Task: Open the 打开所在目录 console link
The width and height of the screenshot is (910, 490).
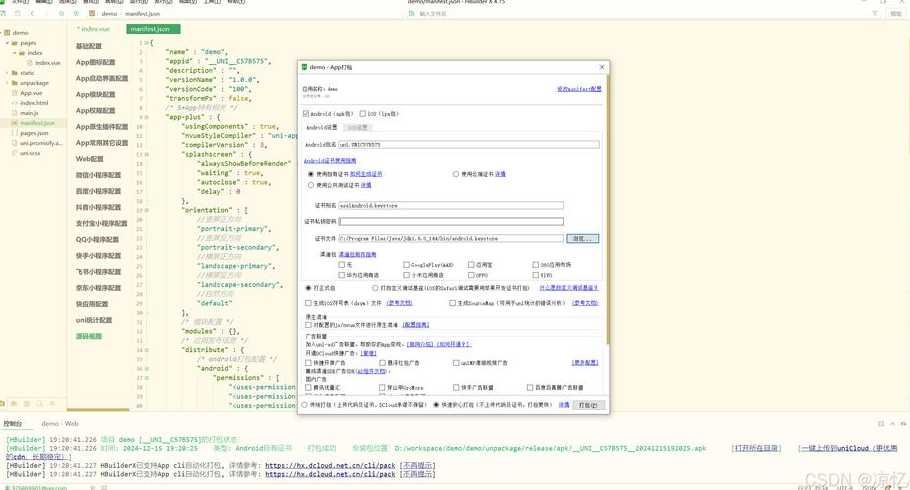Action: [756, 448]
